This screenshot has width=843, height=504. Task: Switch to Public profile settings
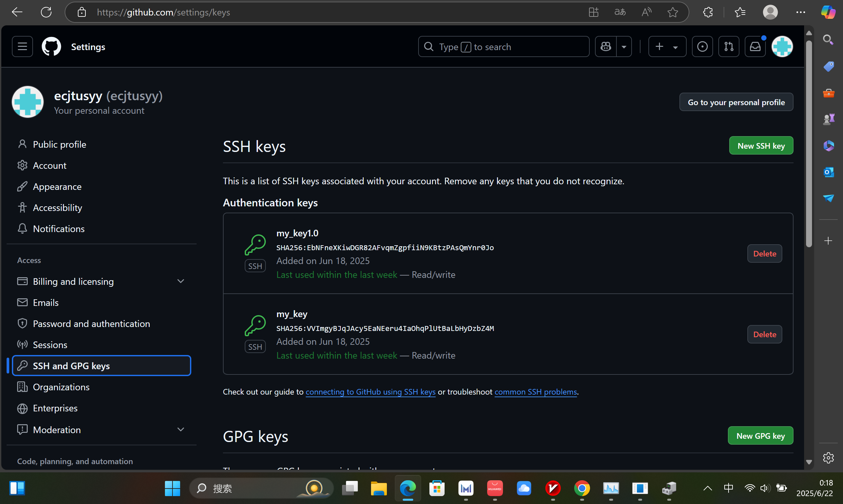(59, 144)
